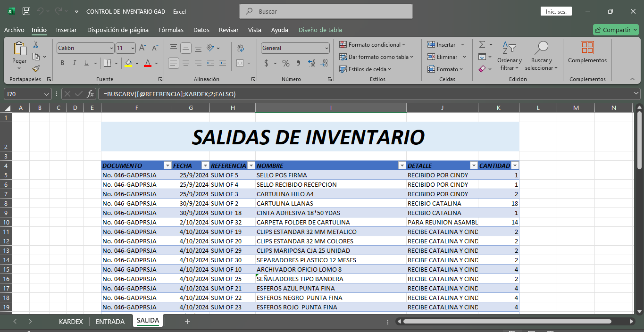
Task: Select the center align icon
Action: coord(186,63)
